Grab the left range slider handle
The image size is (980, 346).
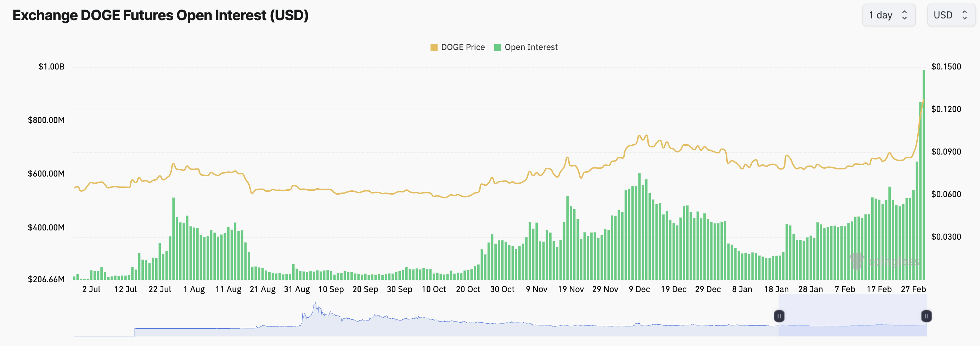[x=779, y=316]
